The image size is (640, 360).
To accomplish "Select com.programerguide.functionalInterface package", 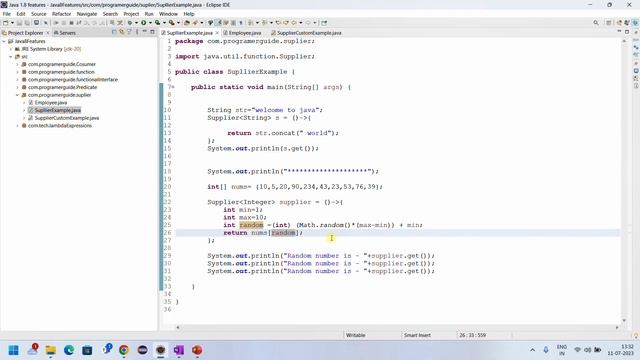I will pyautogui.click(x=73, y=80).
